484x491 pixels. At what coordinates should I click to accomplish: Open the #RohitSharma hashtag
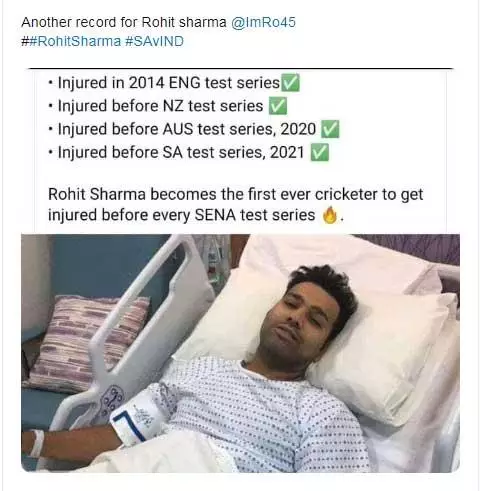75,42
